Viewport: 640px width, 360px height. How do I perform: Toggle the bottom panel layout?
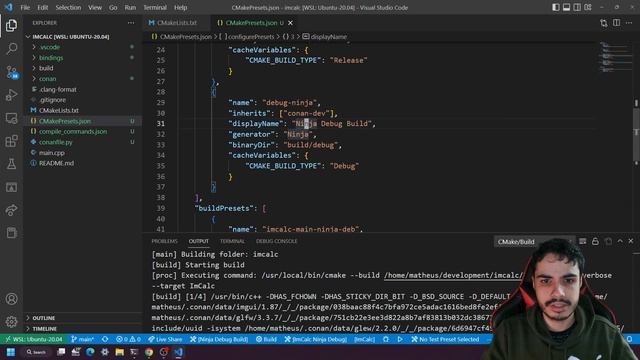click(566, 7)
